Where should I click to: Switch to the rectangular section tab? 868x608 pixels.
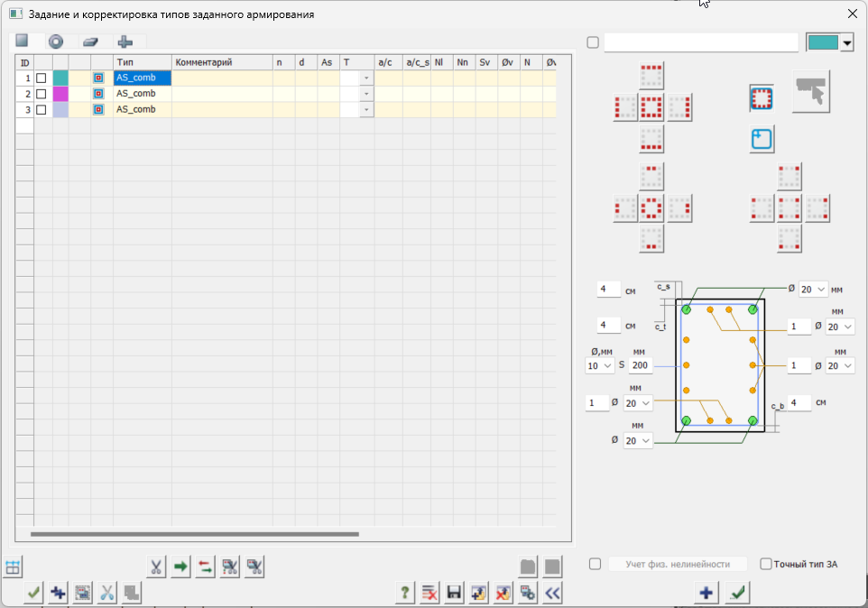pos(23,41)
